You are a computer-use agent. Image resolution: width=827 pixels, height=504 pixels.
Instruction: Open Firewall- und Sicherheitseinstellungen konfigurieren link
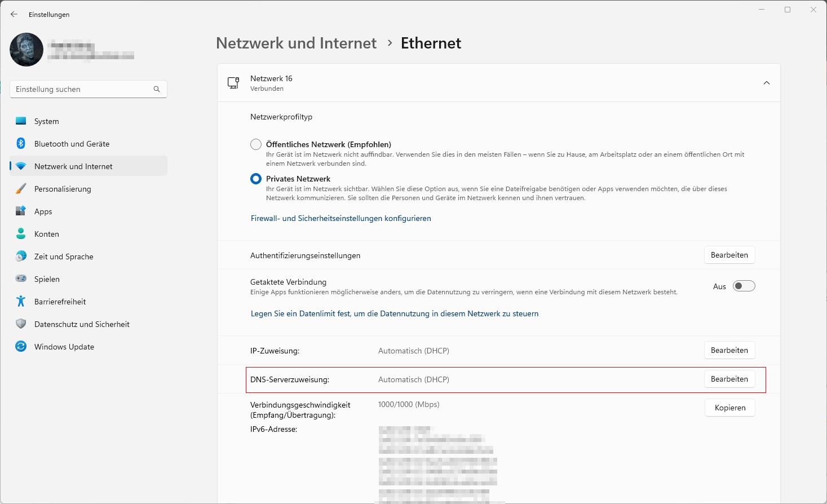pos(341,218)
